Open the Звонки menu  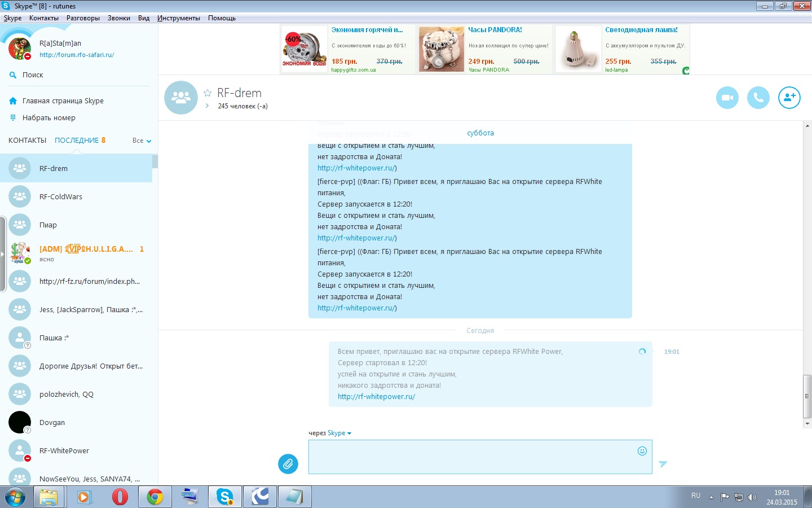[119, 18]
